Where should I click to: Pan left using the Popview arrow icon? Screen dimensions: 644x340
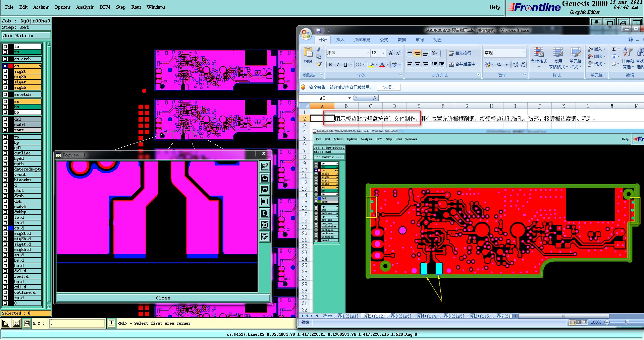[x=265, y=201]
